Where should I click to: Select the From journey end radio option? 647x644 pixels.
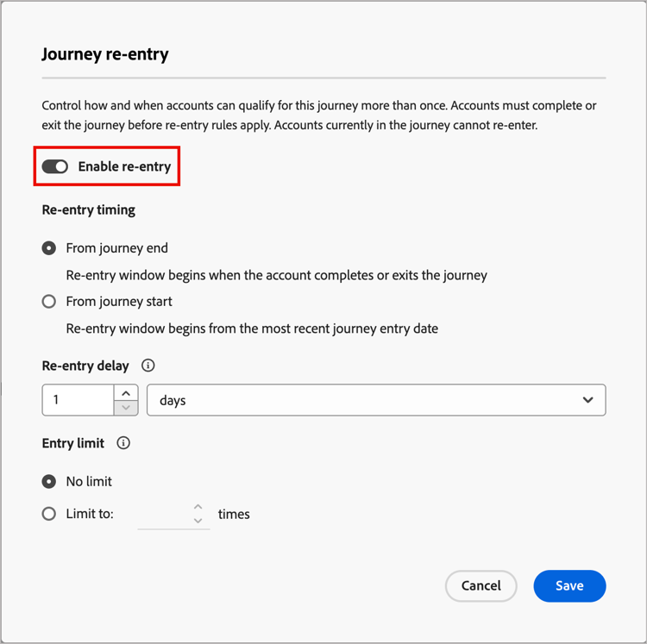49,248
